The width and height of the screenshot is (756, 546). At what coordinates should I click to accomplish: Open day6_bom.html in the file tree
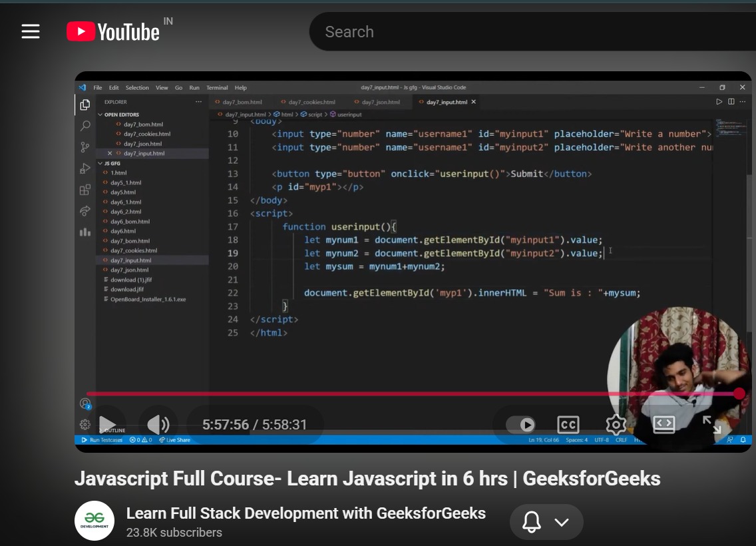130,221
